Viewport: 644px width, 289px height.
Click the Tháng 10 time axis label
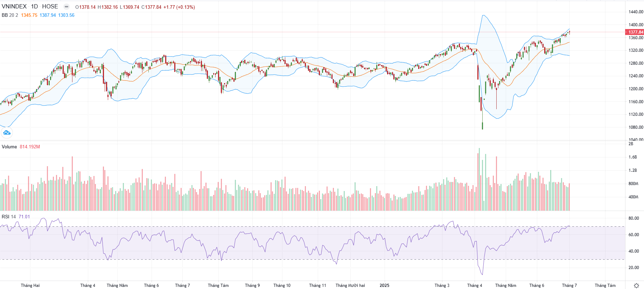coord(282,286)
